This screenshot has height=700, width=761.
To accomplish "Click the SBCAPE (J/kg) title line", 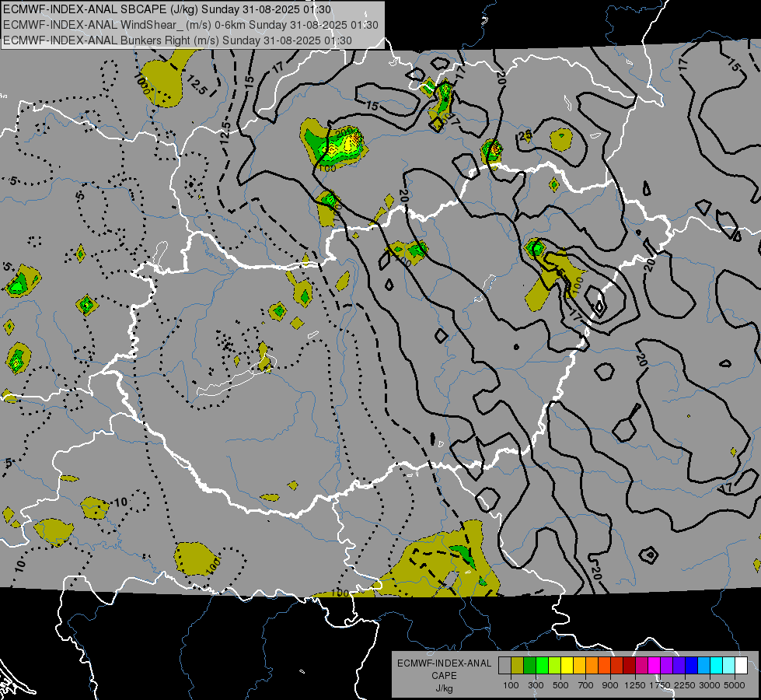I will click(167, 9).
